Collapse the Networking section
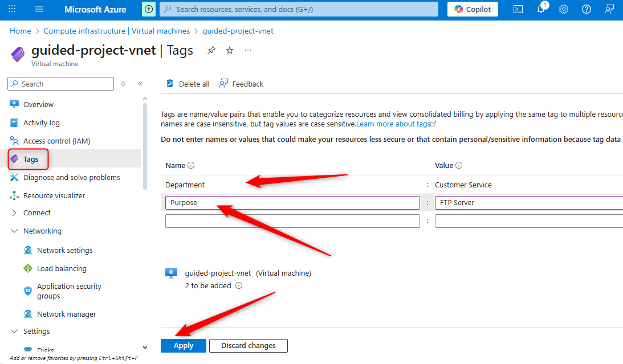The height and width of the screenshot is (364, 623). pyautogui.click(x=14, y=231)
